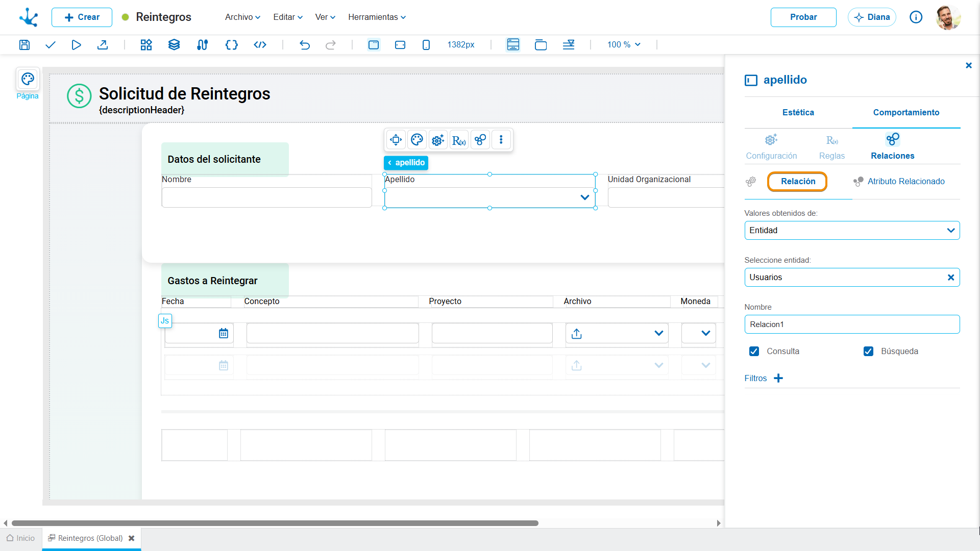The width and height of the screenshot is (980, 551).
Task: Go to the Inicio tab
Action: (21, 538)
